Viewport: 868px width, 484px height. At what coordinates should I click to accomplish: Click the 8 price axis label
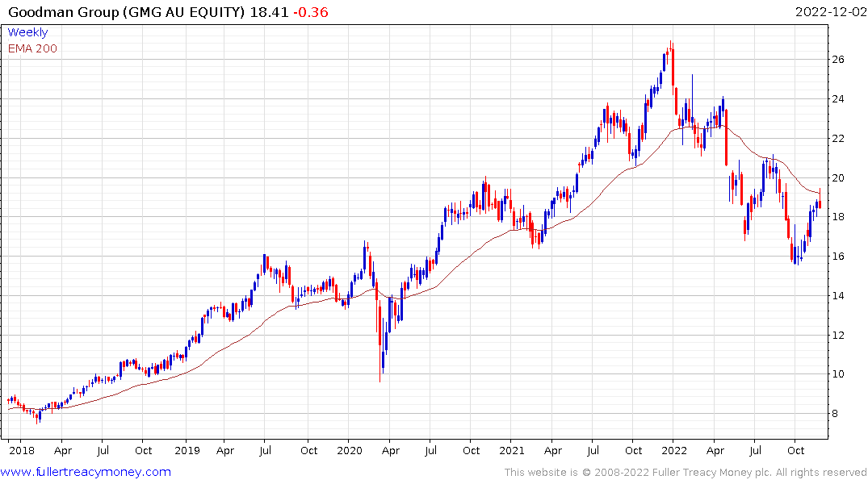point(835,414)
